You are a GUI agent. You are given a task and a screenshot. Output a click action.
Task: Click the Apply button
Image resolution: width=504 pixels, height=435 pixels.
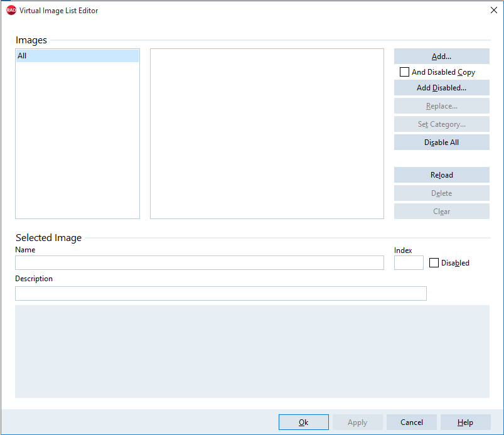[357, 422]
